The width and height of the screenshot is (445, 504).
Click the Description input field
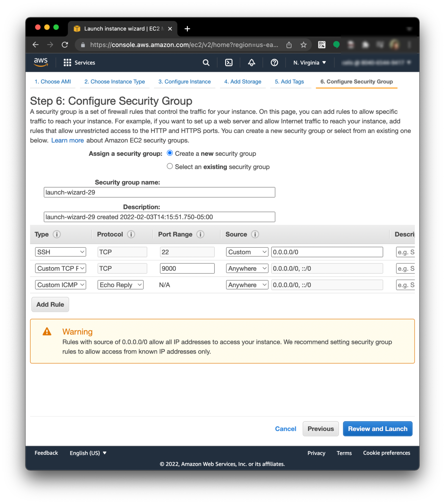pyautogui.click(x=159, y=217)
